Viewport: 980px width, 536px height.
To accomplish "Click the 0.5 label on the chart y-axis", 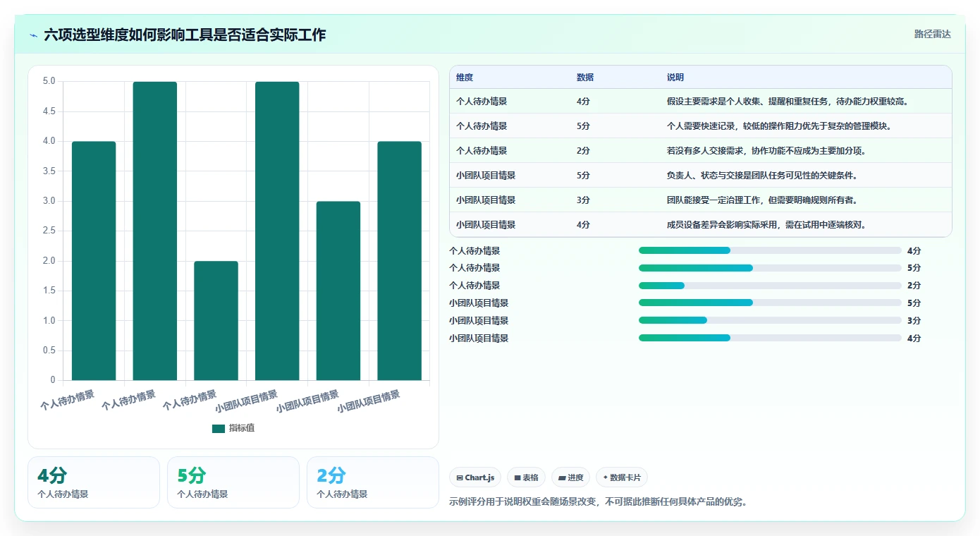I will (48, 351).
